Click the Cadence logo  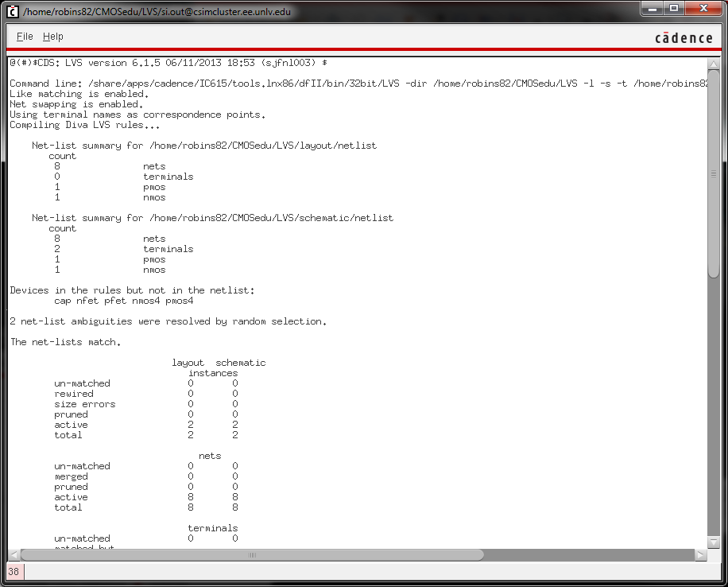click(683, 37)
